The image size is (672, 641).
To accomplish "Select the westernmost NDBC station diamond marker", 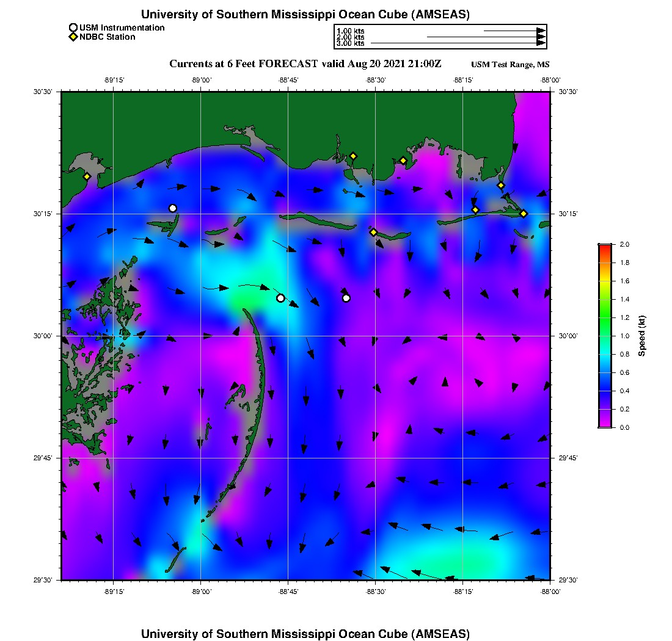I will click(87, 176).
